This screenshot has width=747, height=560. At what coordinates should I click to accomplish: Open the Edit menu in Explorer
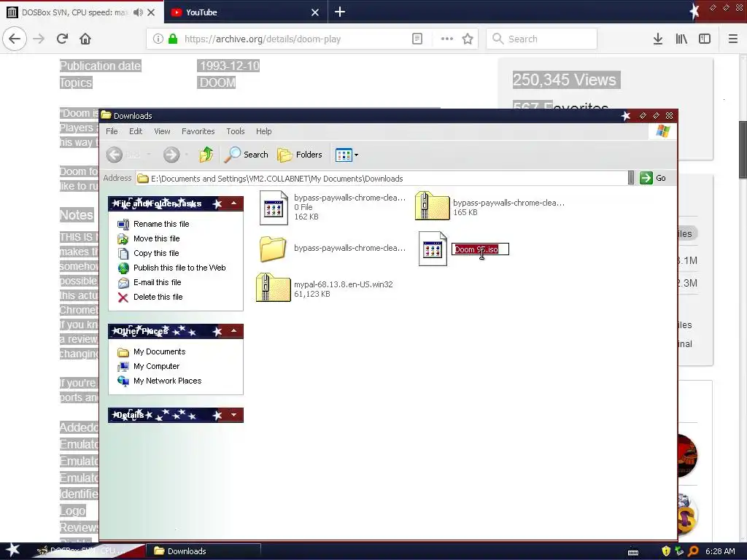click(x=136, y=131)
